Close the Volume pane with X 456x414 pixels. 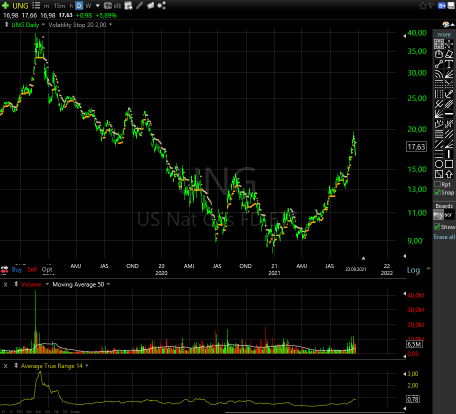pos(5,284)
